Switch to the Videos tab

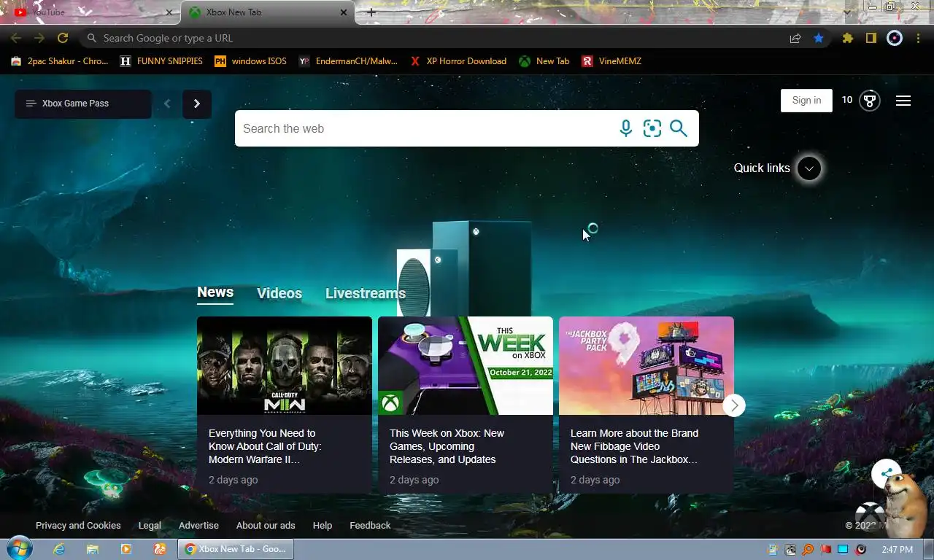(x=279, y=293)
